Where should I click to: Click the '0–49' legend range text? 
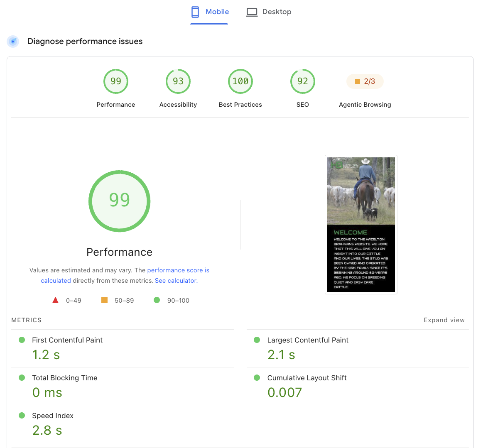(x=74, y=301)
